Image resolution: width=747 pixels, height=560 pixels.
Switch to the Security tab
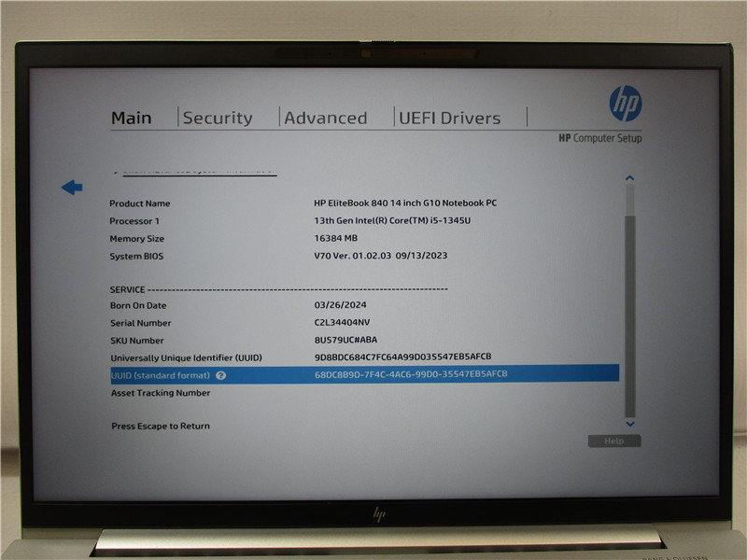[x=218, y=118]
